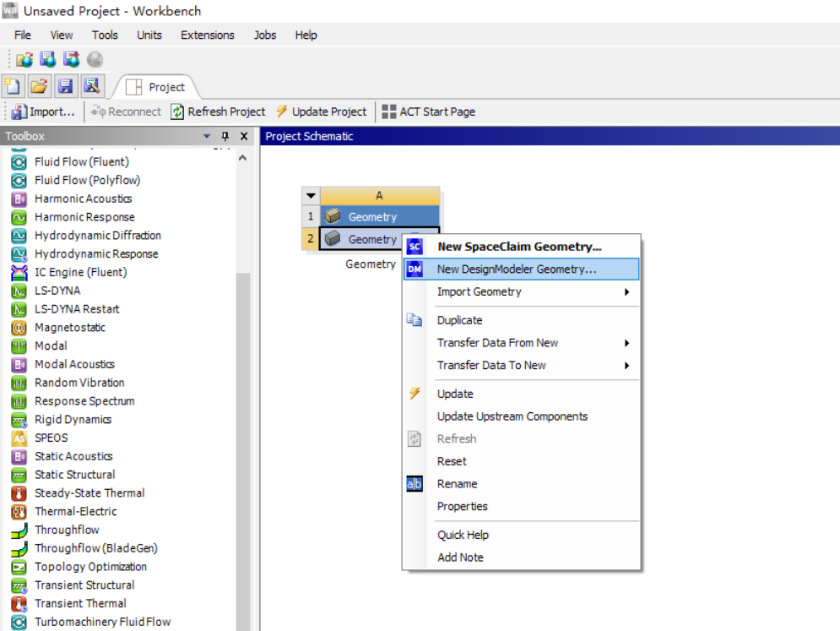Select Properties in context menu

click(x=521, y=506)
